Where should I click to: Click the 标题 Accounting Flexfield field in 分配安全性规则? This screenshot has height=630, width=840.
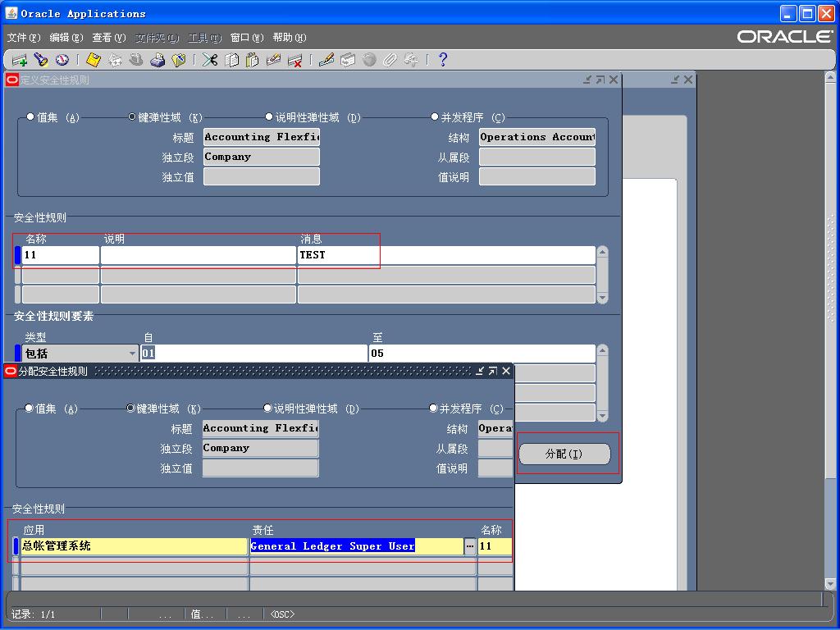(x=260, y=428)
